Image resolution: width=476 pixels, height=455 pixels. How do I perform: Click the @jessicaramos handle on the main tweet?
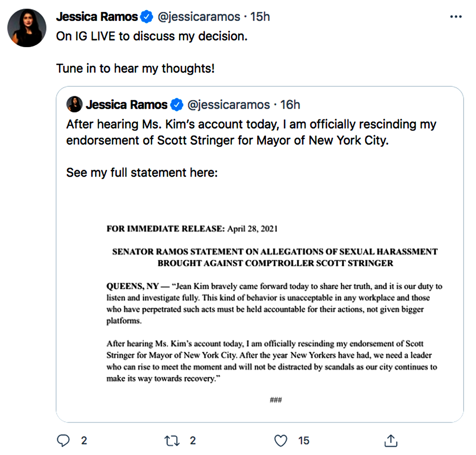198,17
